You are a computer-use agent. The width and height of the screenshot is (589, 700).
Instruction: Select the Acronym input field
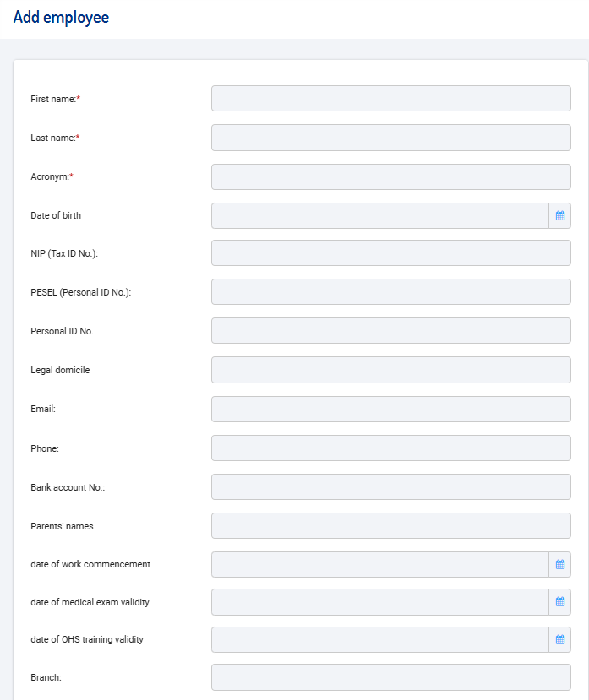(x=391, y=176)
